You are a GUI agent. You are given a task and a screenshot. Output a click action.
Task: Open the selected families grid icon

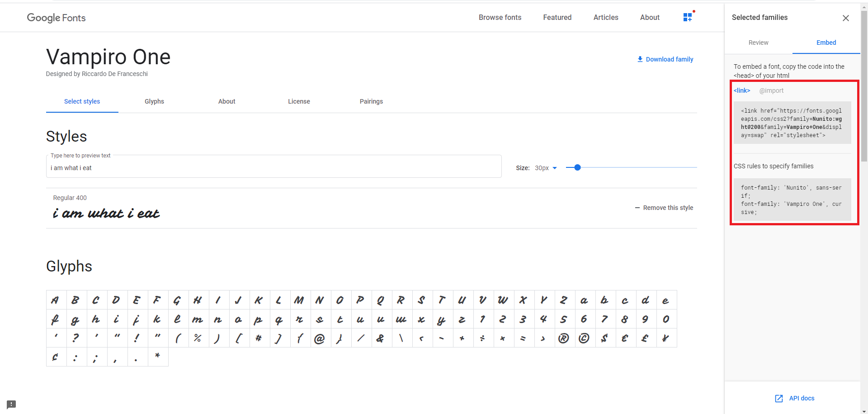[688, 17]
